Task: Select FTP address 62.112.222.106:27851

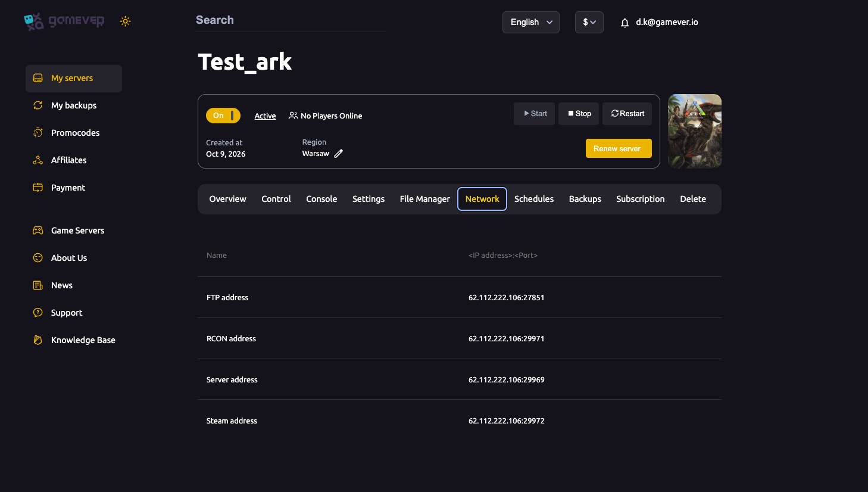Action: 507,298
